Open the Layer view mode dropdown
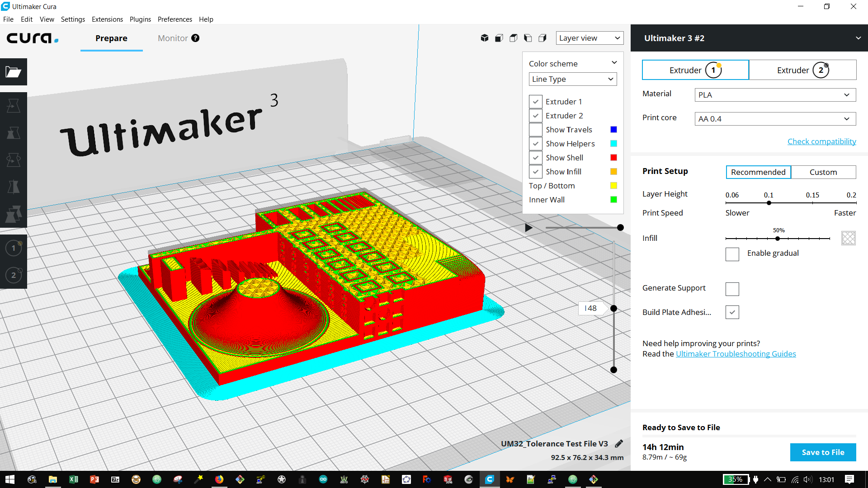The width and height of the screenshot is (868, 488). pos(590,38)
